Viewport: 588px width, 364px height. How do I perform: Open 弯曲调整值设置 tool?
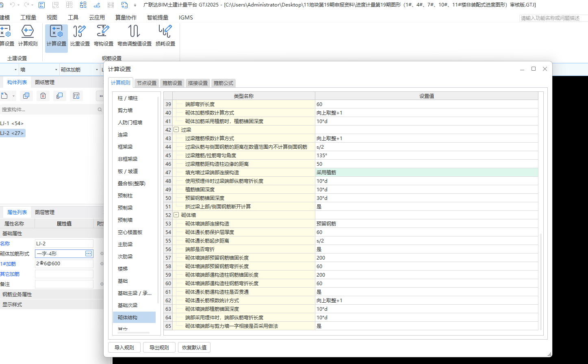pyautogui.click(x=134, y=36)
